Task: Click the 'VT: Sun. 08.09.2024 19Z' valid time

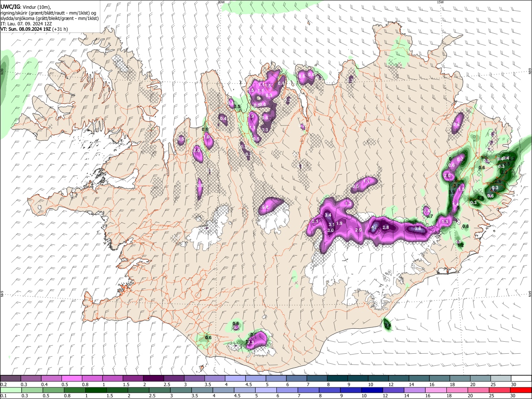Action: 26,29
